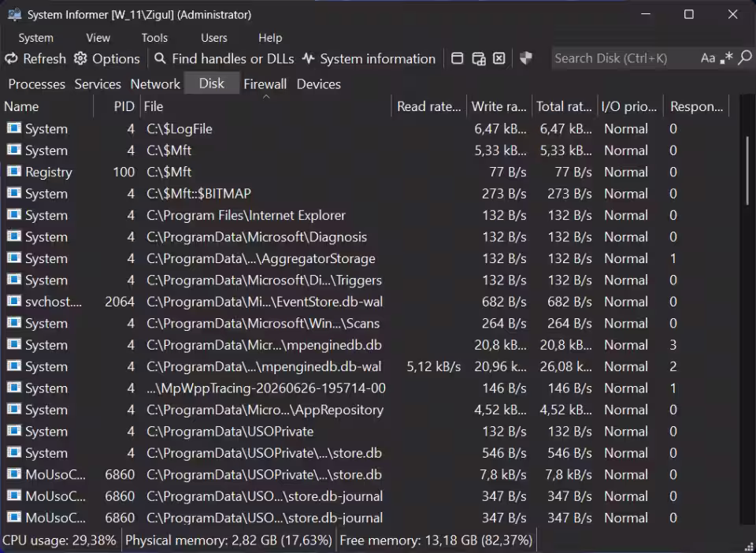Click the shield icon in the toolbar
Viewport: 756px width, 553px height.
[x=526, y=59]
